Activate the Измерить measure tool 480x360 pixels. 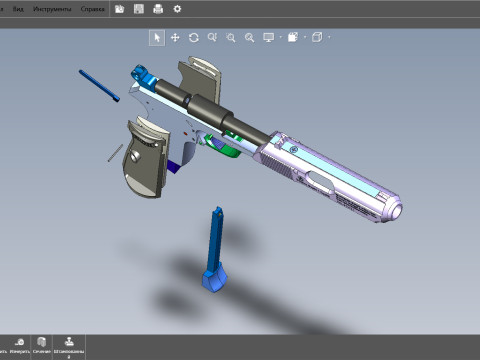coord(19,346)
